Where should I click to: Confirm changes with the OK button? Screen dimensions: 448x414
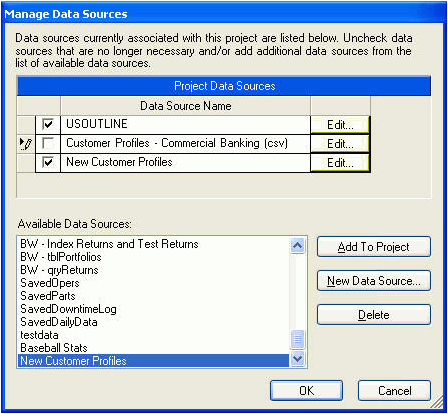(306, 390)
